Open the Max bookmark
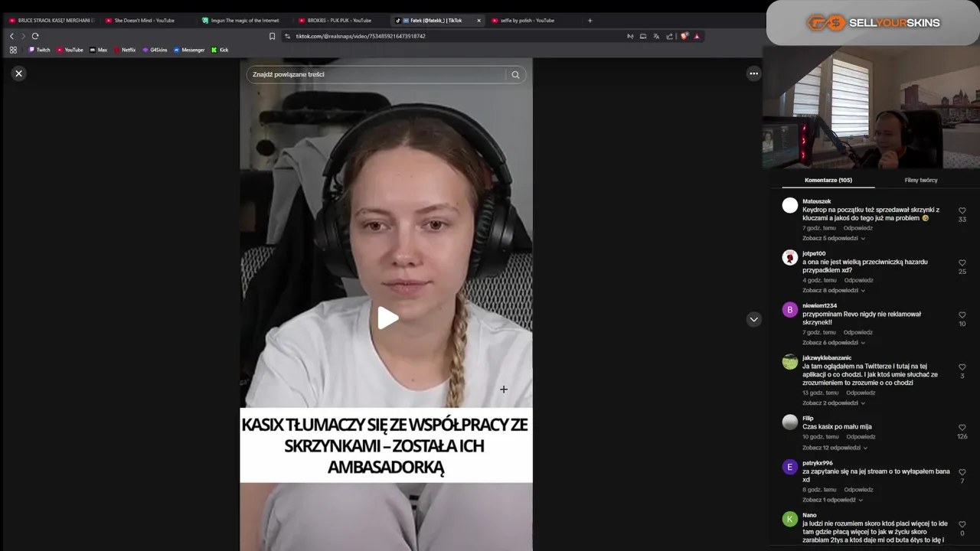The height and width of the screenshot is (551, 980). coord(98,50)
